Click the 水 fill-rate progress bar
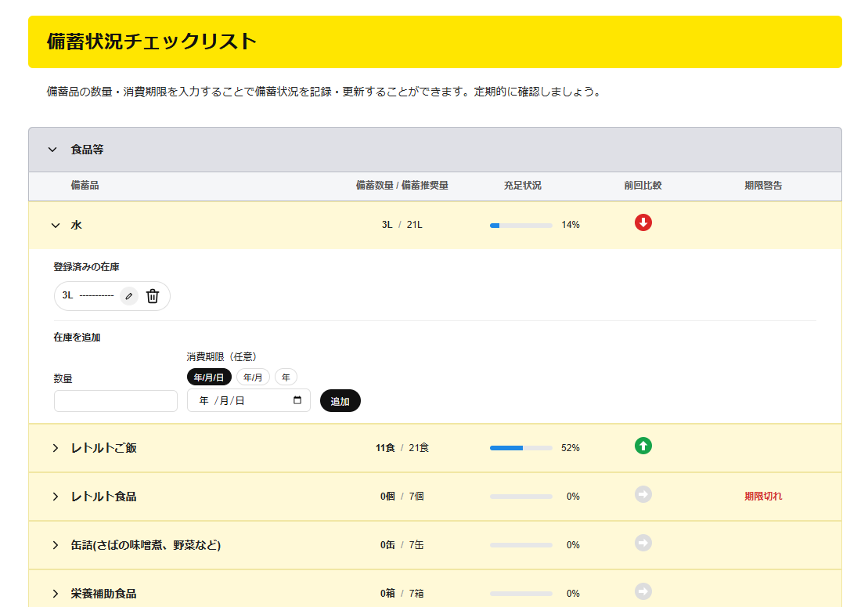 coord(520,226)
